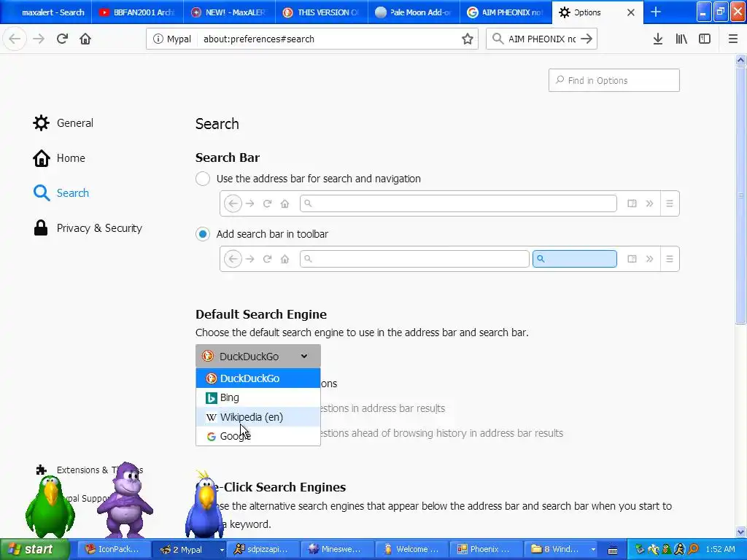747x560 pixels.
Task: Open General preferences category
Action: pyautogui.click(x=63, y=122)
